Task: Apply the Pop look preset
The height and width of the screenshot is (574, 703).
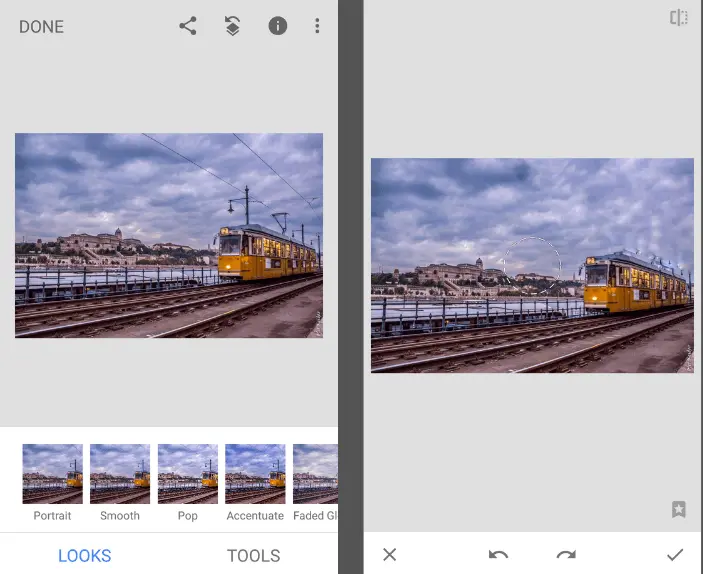Action: pos(188,474)
